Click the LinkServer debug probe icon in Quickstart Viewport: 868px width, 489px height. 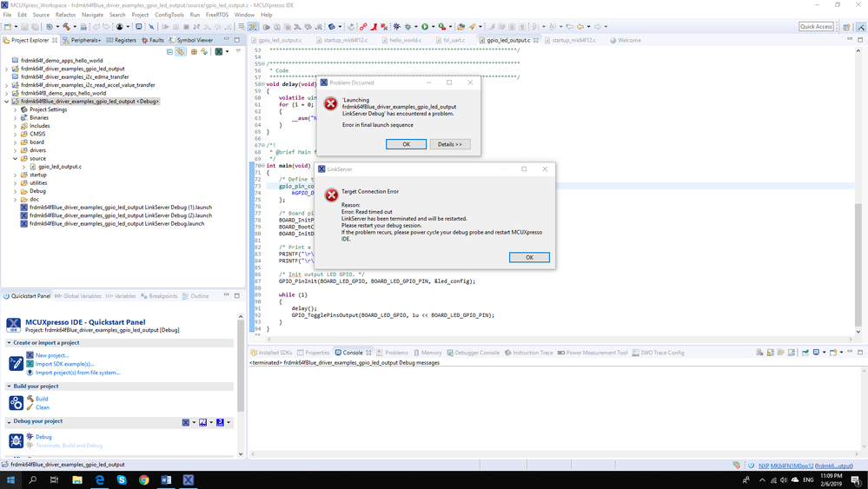pyautogui.click(x=185, y=423)
